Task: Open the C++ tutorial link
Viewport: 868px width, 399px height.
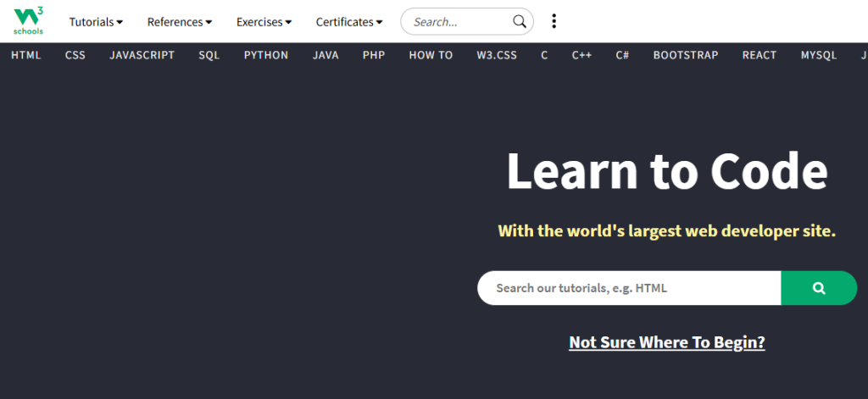Action: (x=581, y=55)
